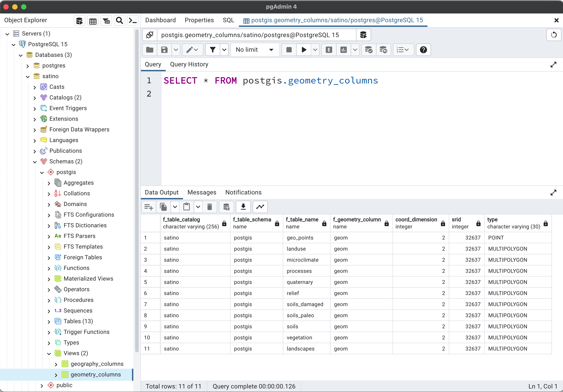Click the Explain Analyze chart icon

coord(343,50)
